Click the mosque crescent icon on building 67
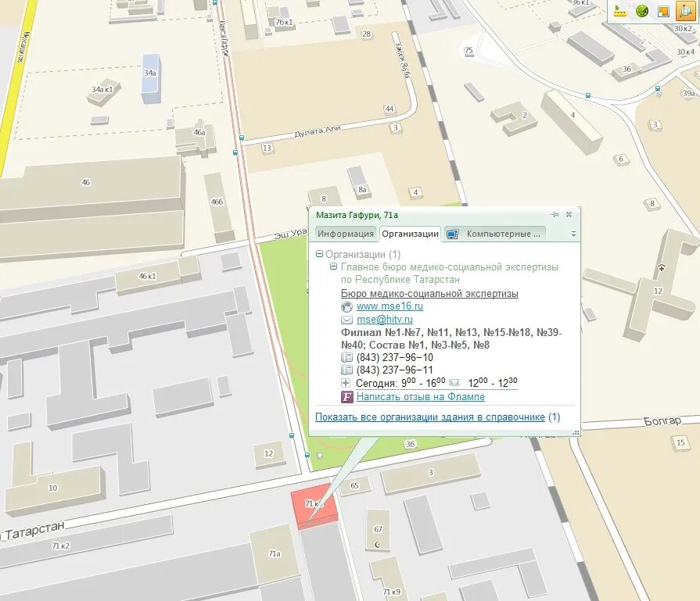This screenshot has height=601, width=700. pos(378,545)
